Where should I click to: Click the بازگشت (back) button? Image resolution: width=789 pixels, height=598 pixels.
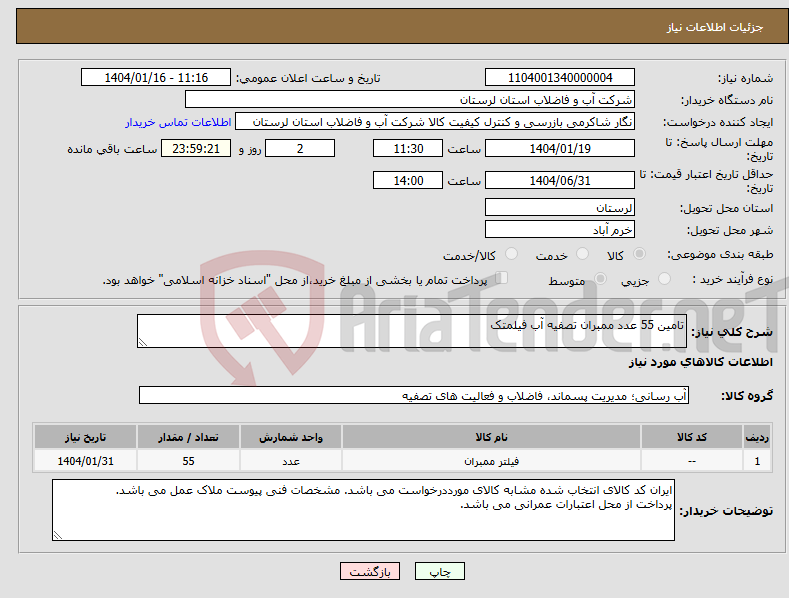pyautogui.click(x=370, y=571)
